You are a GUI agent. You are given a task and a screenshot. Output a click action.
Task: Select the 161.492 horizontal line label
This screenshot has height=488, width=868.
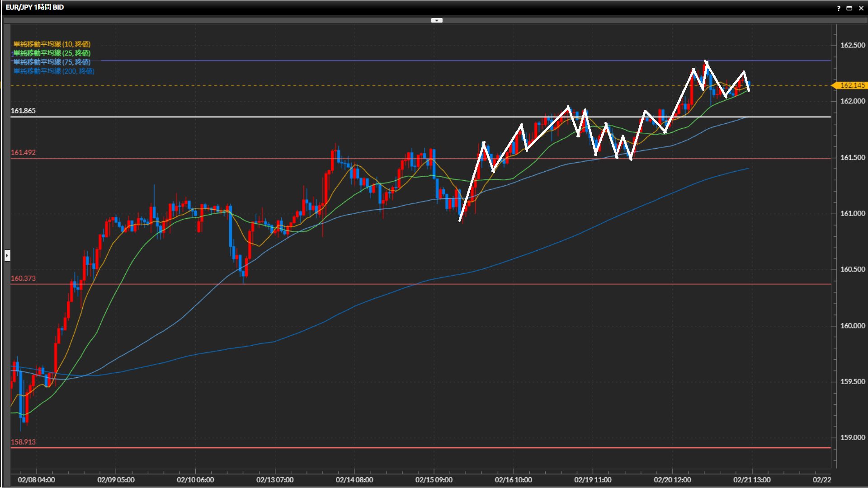point(23,153)
